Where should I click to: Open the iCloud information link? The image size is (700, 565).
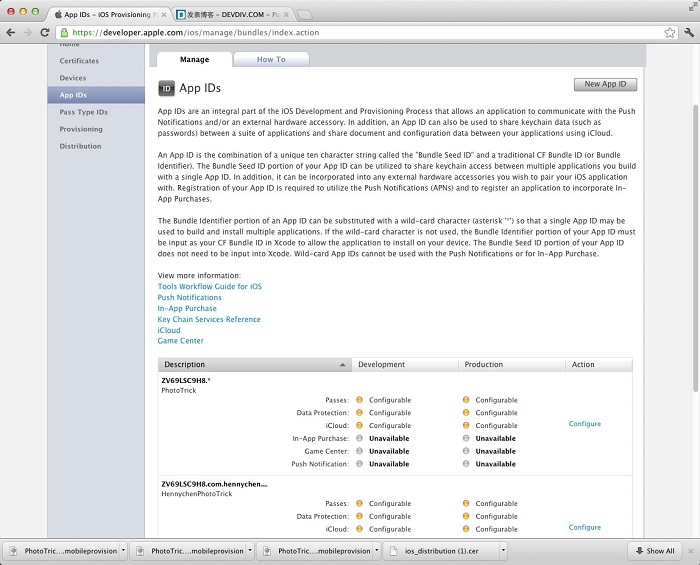click(169, 330)
